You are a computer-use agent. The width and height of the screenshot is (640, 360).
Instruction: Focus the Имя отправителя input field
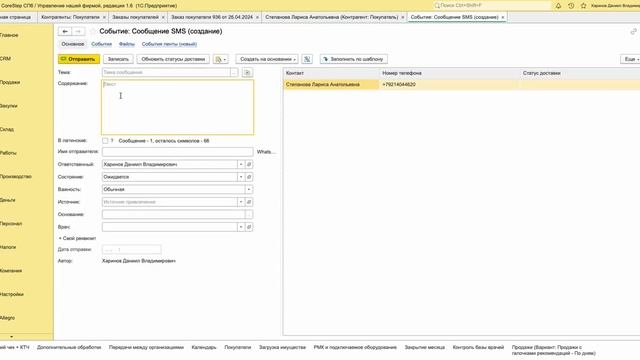[x=178, y=152]
